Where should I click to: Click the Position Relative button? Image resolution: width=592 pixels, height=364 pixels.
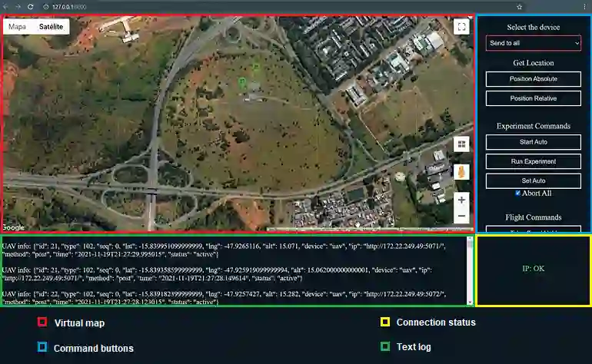(x=533, y=98)
